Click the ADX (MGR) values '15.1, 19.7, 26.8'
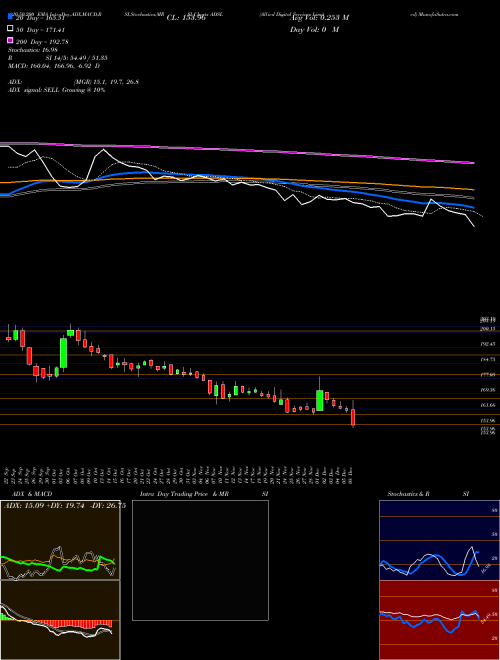500x660 pixels. [x=114, y=82]
